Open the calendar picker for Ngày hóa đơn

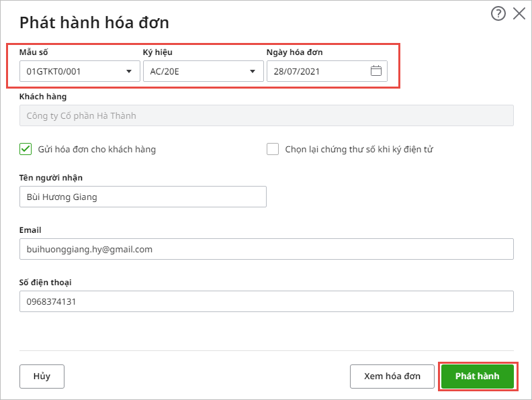coord(376,71)
